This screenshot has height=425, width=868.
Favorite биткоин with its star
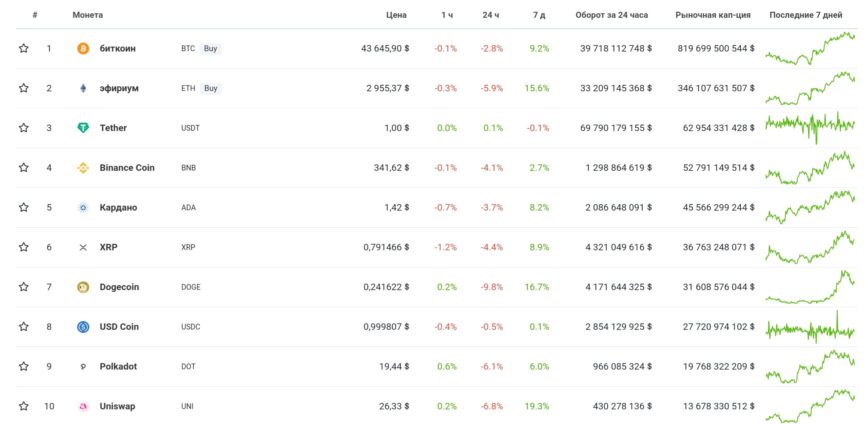tap(23, 48)
